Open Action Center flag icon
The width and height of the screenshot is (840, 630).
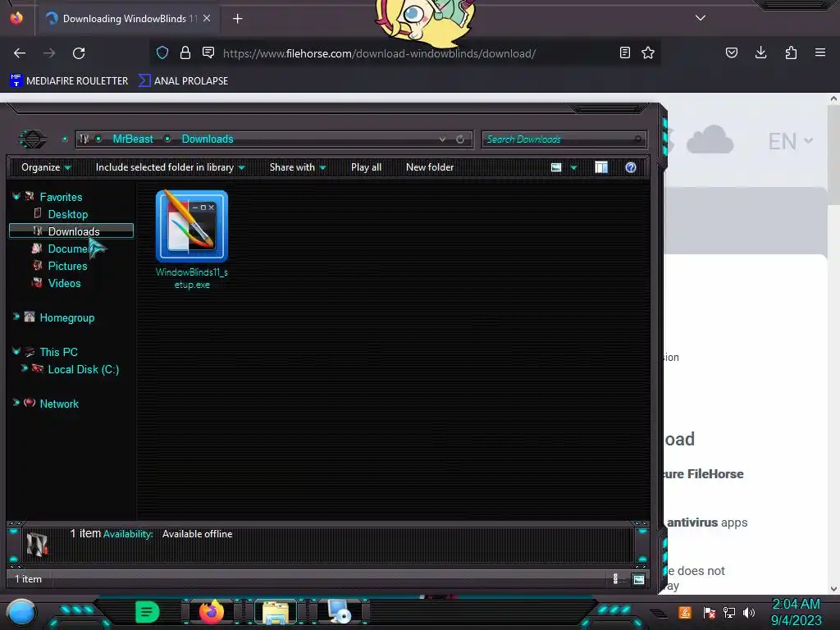[x=710, y=613]
